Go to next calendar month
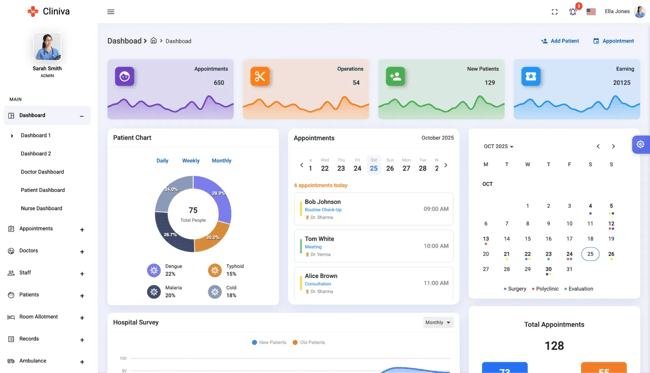The height and width of the screenshot is (373, 650). (613, 146)
